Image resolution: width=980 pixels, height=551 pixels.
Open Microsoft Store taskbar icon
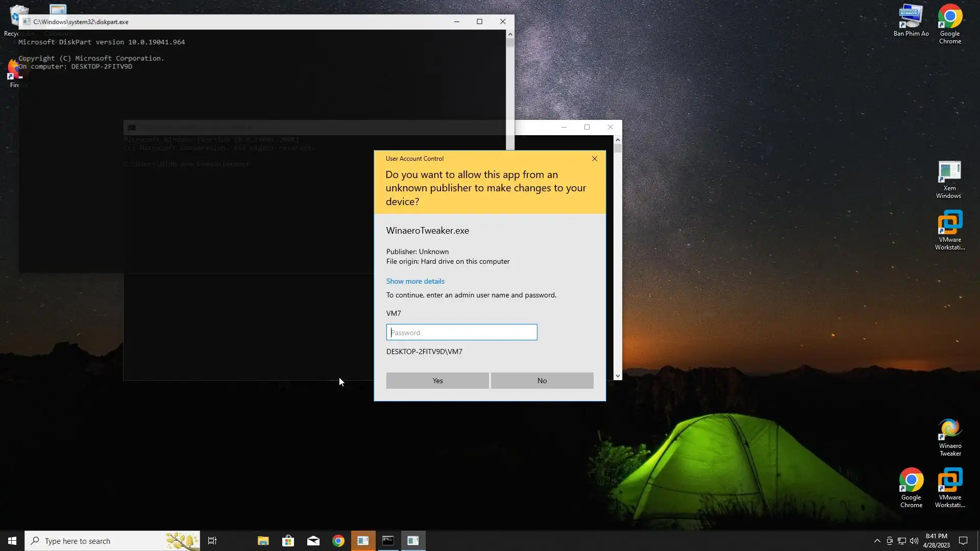coord(288,541)
